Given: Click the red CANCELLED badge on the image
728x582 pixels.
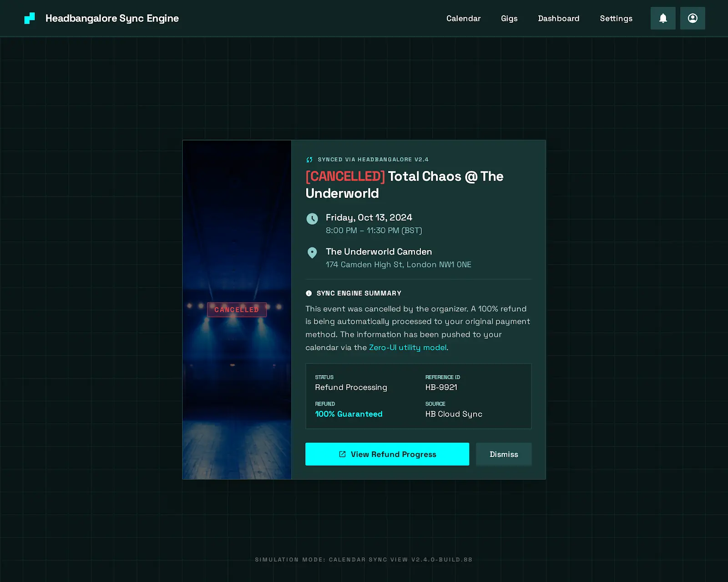Looking at the screenshot, I should coord(237,310).
